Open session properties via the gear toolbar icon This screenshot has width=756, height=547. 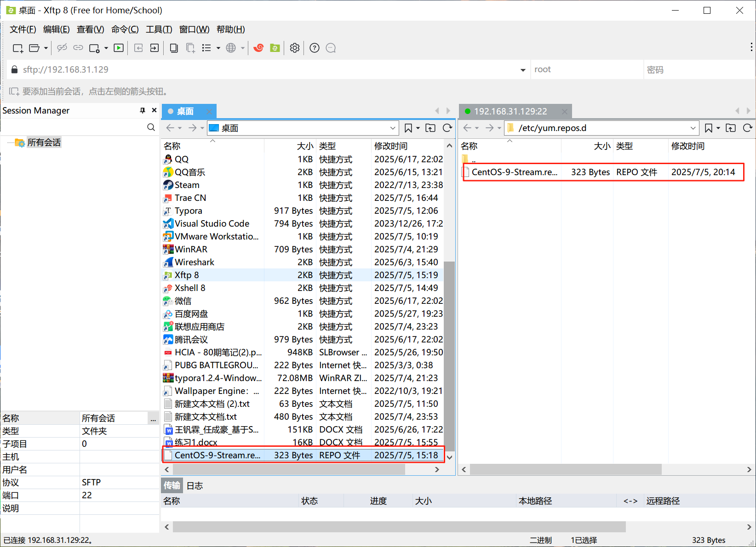(294, 48)
